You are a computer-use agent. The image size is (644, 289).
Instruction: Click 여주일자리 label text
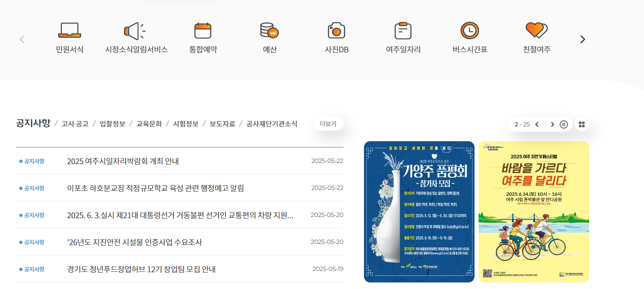point(403,50)
